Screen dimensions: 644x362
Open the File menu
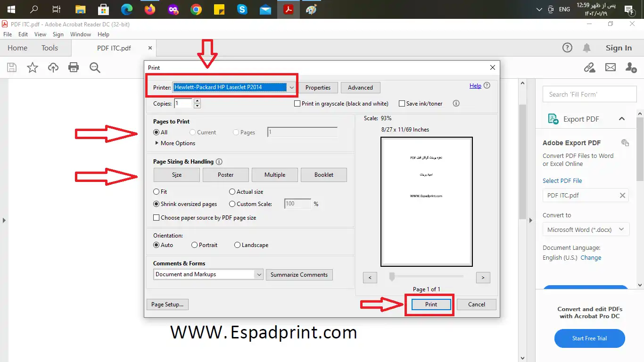8,34
